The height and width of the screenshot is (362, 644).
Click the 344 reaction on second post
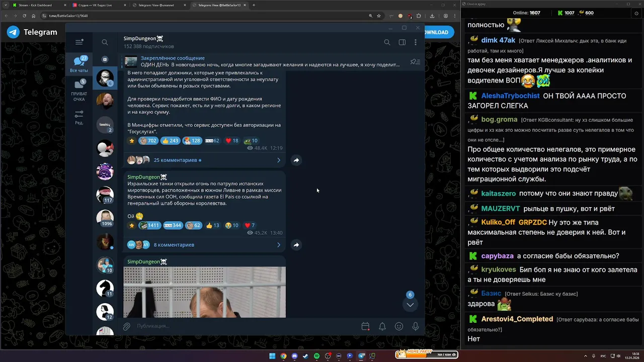pos(173,225)
